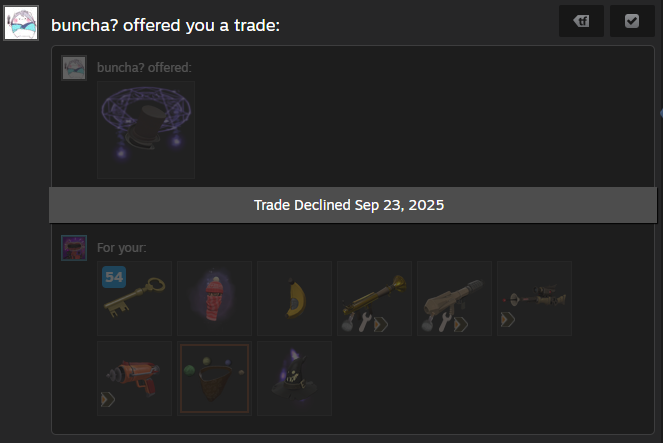Click the Trade Declined Sep 23, 2025 banner
This screenshot has height=443, width=663.
pos(353,205)
